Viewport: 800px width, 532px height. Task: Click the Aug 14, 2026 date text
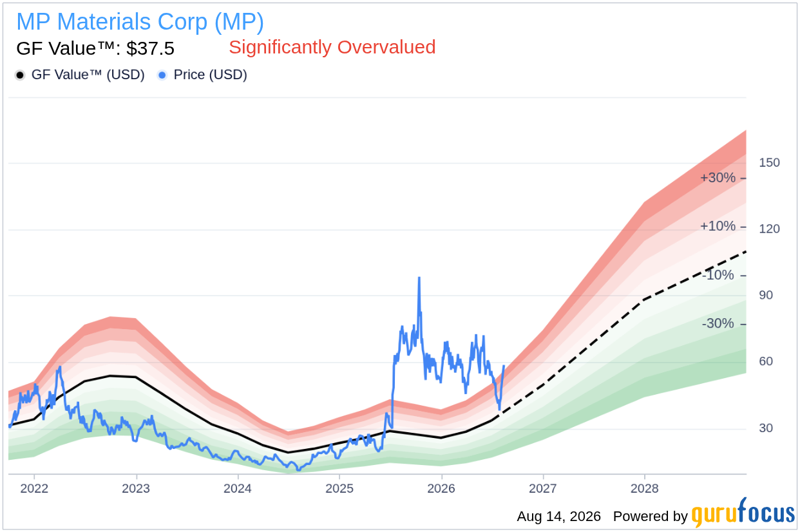[558, 517]
